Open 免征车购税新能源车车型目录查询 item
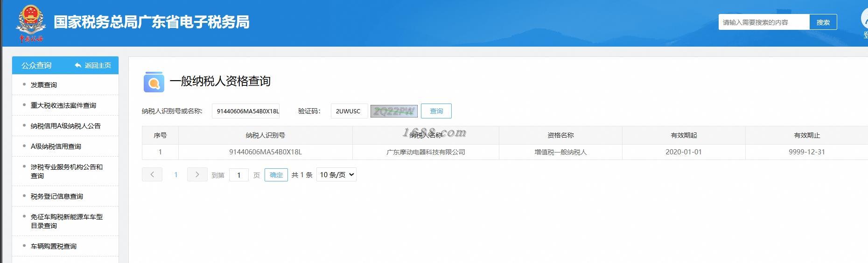Screen dimensions: 868x263 67,221
